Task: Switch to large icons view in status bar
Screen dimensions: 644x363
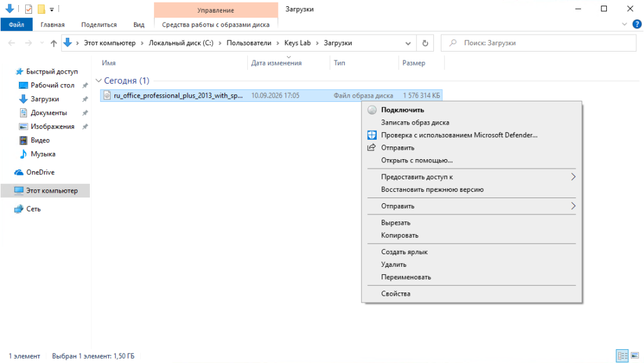Action: coord(635,355)
